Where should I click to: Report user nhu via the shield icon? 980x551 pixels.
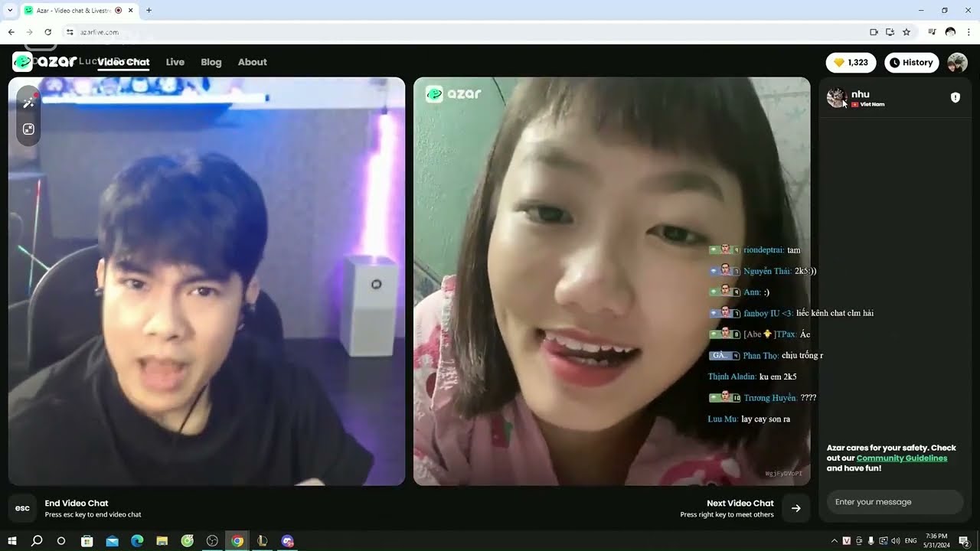pos(955,97)
